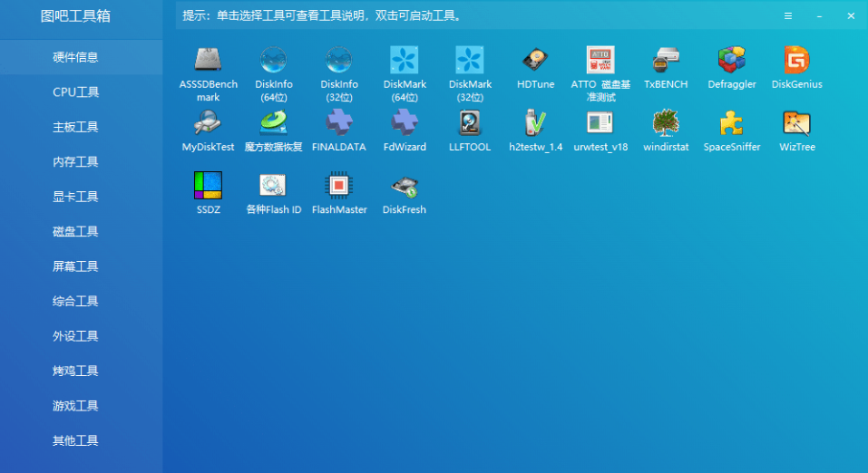Open the 综合工具 category
868x473 pixels.
[x=82, y=301]
